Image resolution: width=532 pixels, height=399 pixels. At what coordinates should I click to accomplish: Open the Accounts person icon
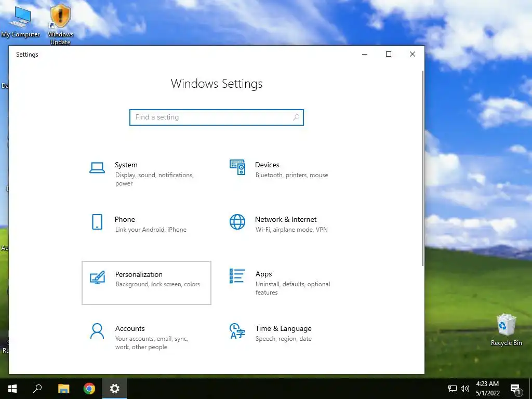point(97,331)
